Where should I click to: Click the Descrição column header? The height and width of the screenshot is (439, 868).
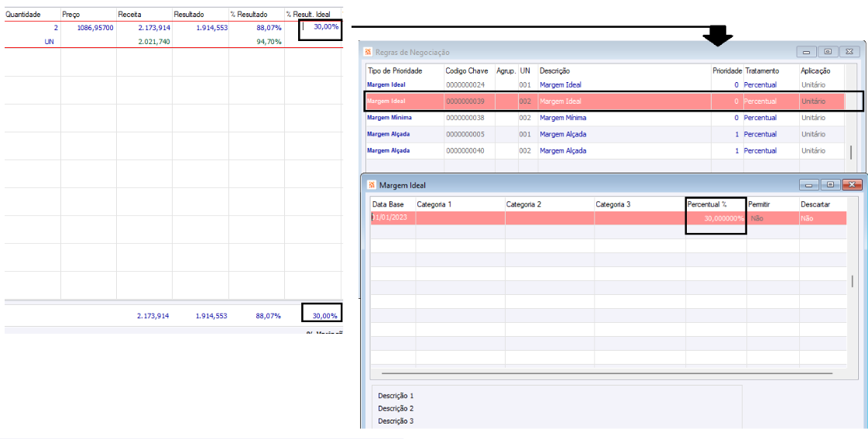point(554,71)
